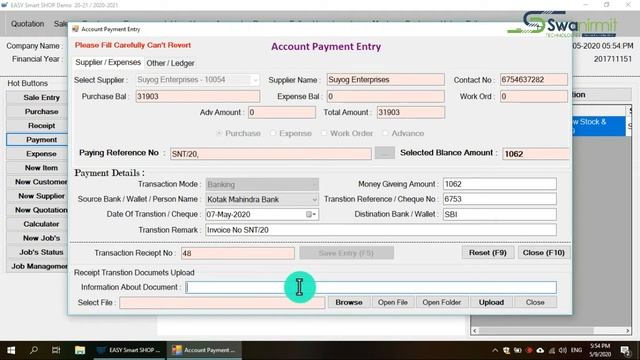This screenshot has width=640, height=360.
Task: Click New Quotation hot button
Action: click(37, 210)
